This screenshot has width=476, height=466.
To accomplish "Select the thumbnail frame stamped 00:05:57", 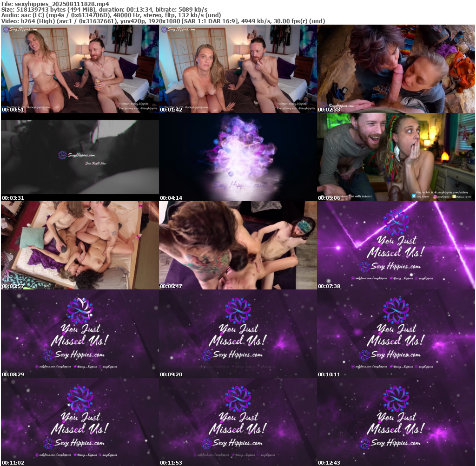I will point(80,245).
